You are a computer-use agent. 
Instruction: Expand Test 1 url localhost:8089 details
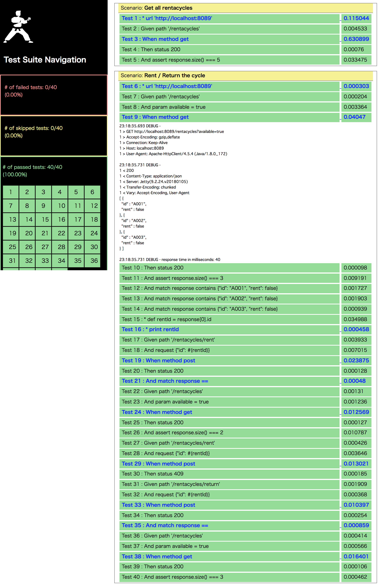167,18
